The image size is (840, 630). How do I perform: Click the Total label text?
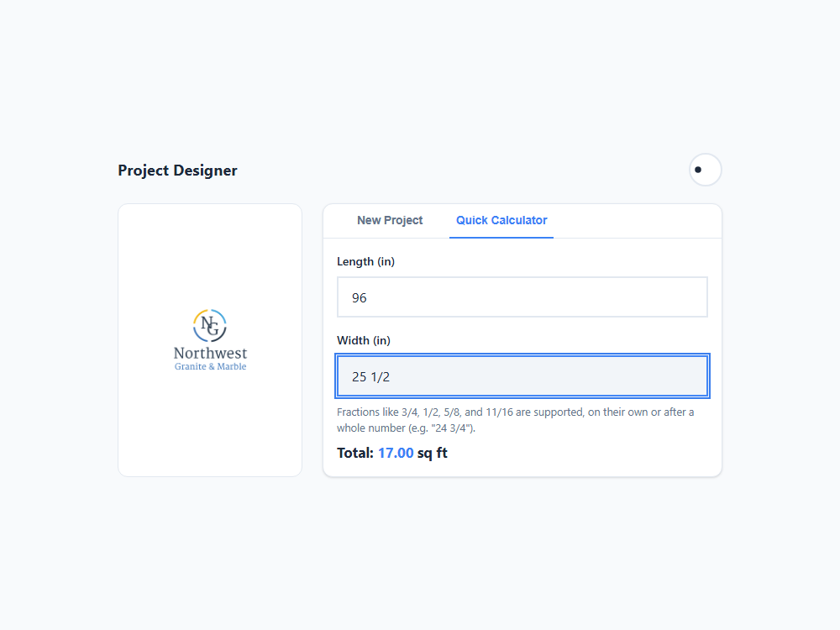click(x=355, y=454)
